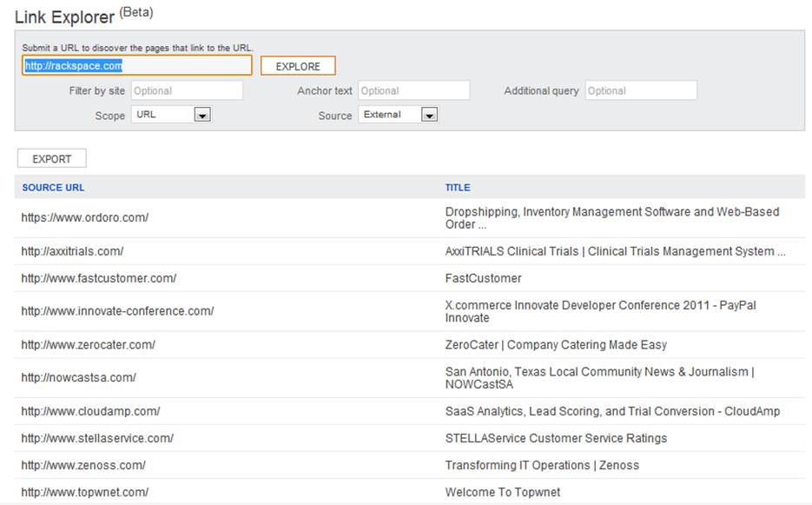Select the 'ZeroCater | Company Catering Made Easy' title

click(556, 345)
